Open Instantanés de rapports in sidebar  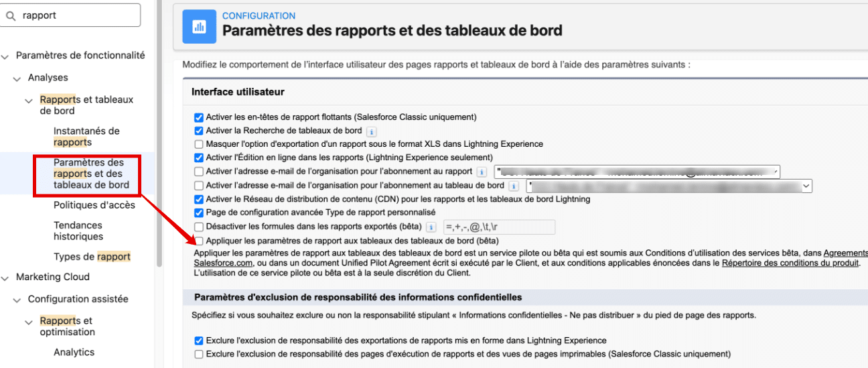tap(86, 136)
